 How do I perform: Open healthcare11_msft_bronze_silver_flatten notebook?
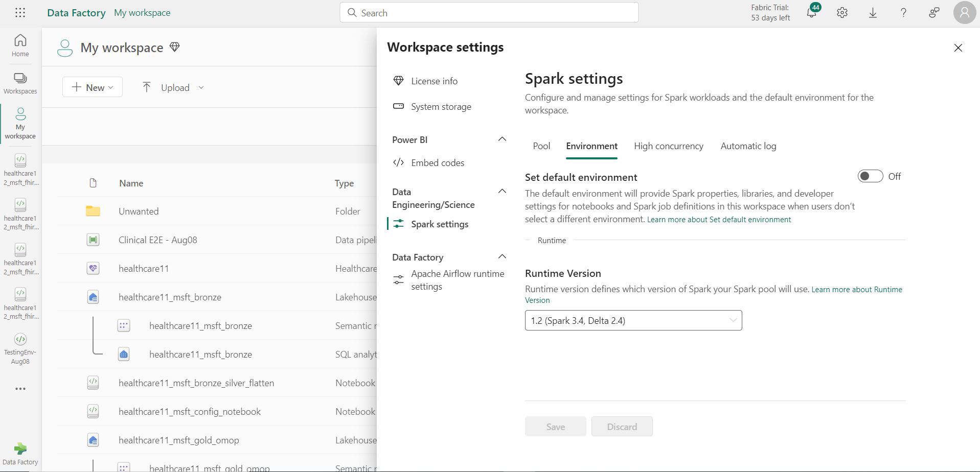(196, 383)
